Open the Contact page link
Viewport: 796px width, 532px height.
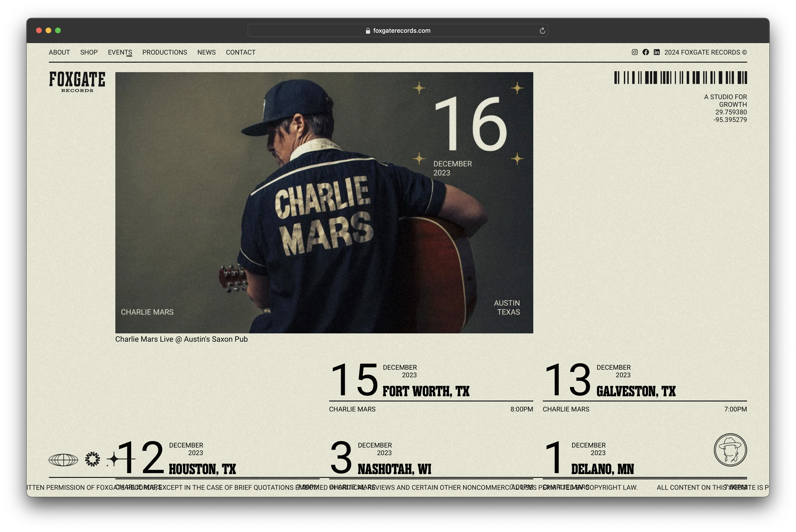pos(241,52)
